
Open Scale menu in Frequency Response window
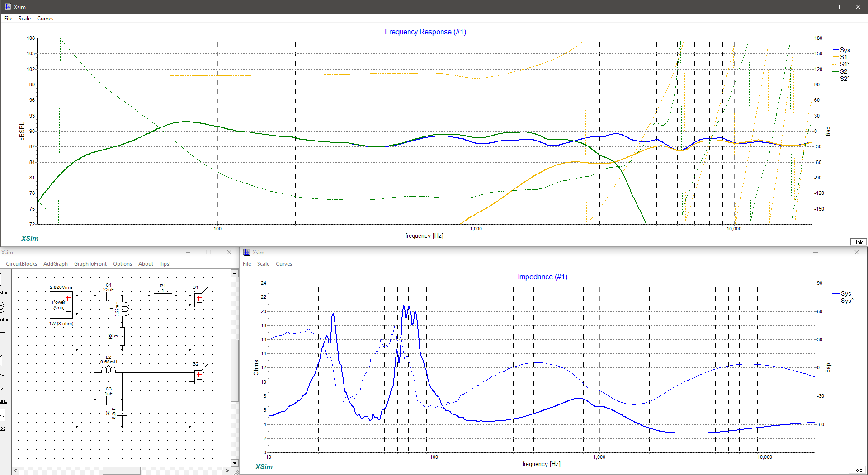24,19
